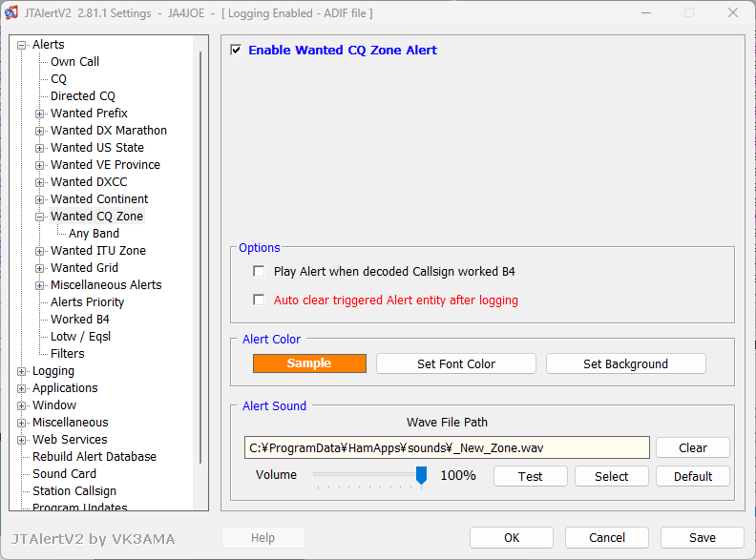Screen dimensions: 756x560
Task: Expand the Miscellaneous tree node
Action: (21, 423)
